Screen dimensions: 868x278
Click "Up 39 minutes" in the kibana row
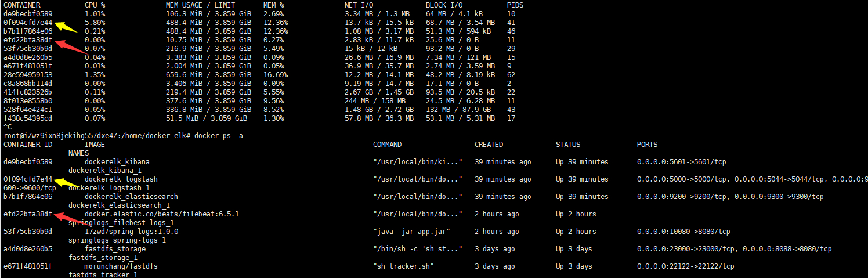pos(582,161)
